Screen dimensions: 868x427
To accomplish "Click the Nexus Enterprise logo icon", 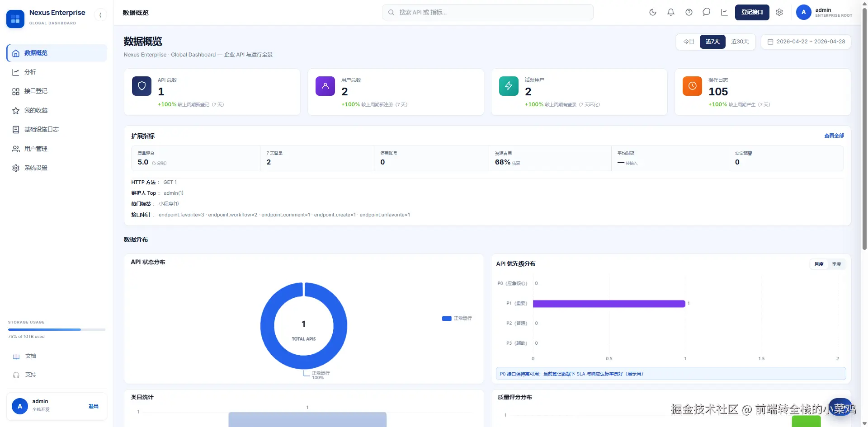I will (x=15, y=19).
